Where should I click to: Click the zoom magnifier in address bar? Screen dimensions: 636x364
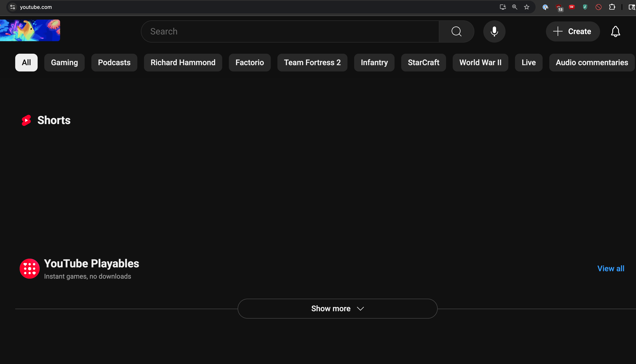515,7
